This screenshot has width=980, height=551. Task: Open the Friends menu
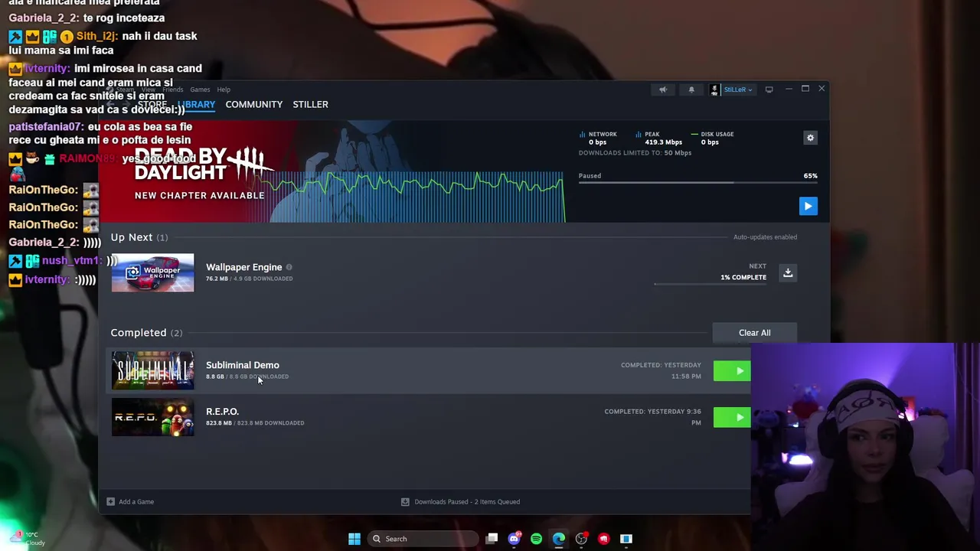point(172,90)
